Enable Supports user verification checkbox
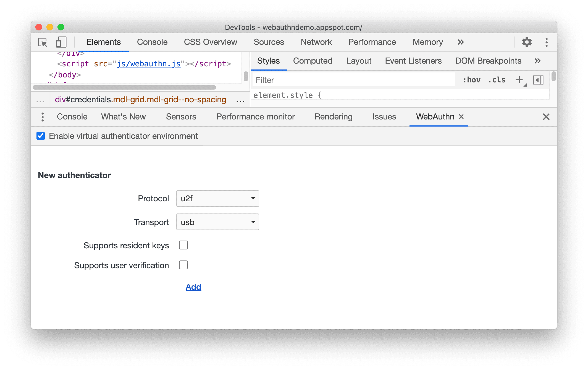This screenshot has width=588, height=370. (183, 265)
